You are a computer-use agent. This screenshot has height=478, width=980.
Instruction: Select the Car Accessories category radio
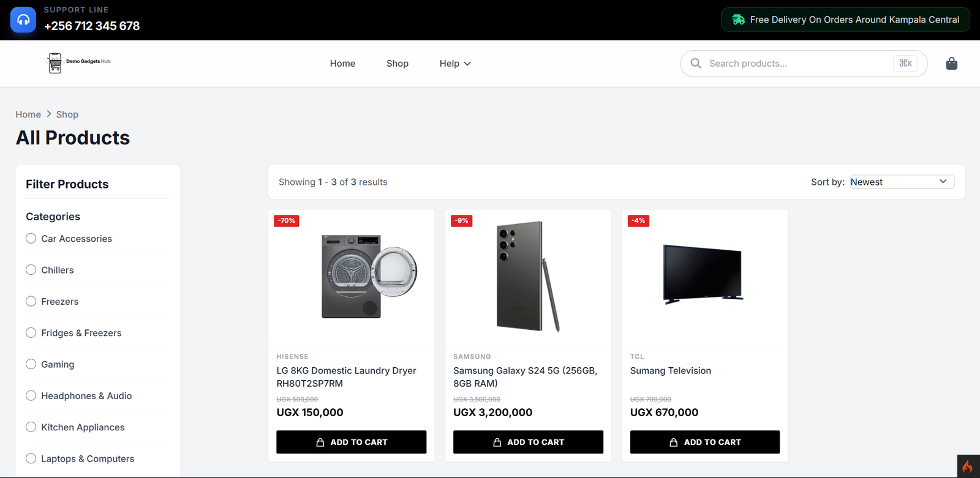click(31, 238)
